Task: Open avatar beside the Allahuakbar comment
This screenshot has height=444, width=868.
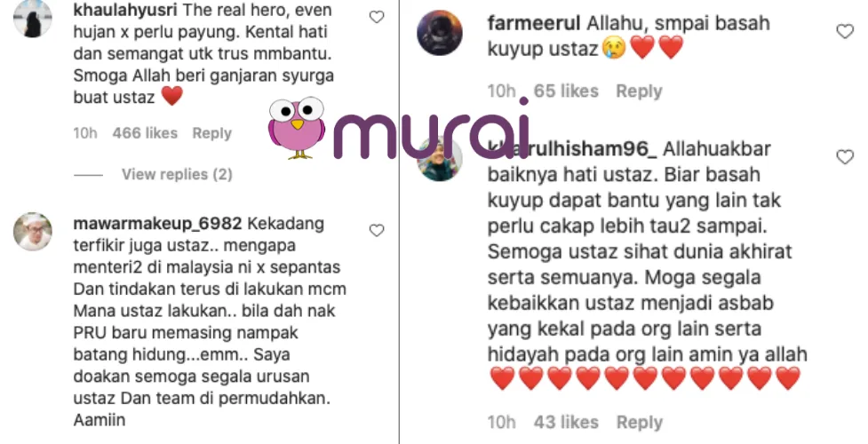Action: [x=440, y=159]
